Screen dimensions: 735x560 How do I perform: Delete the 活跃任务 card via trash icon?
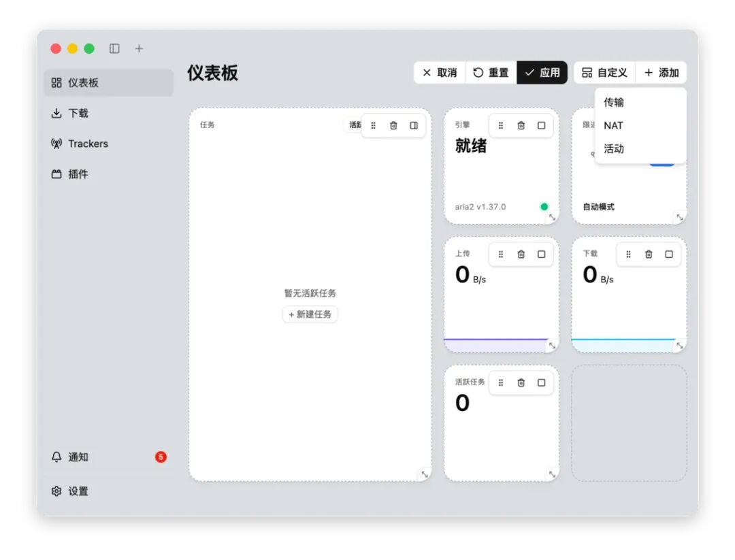[x=521, y=383]
